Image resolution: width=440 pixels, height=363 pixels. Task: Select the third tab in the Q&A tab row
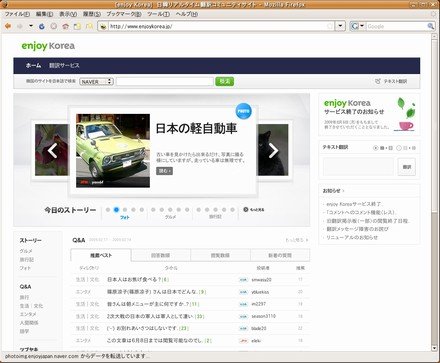[x=220, y=255]
